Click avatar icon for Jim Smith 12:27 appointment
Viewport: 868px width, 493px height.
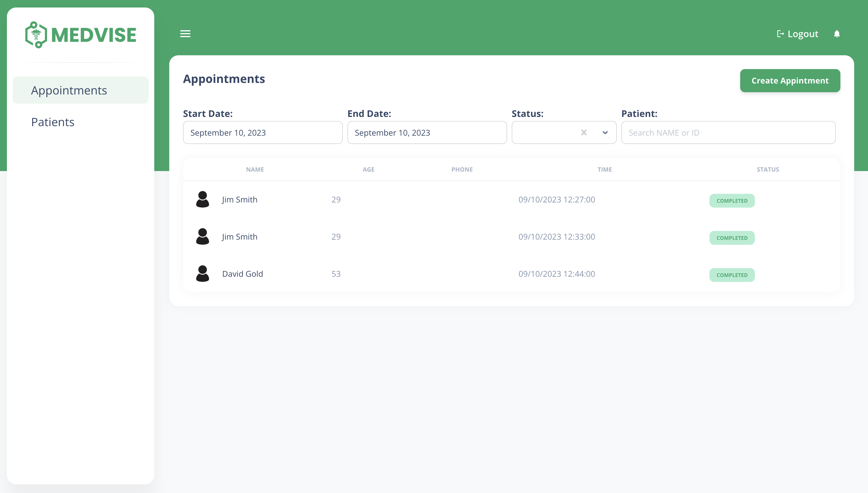pyautogui.click(x=202, y=199)
